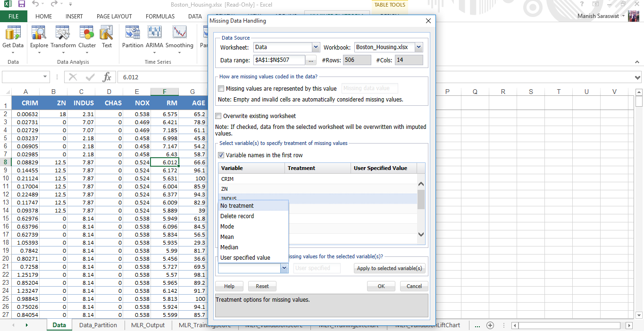The image size is (644, 331).
Task: Enable 'Missing values are represented by this value'
Action: [x=221, y=88]
